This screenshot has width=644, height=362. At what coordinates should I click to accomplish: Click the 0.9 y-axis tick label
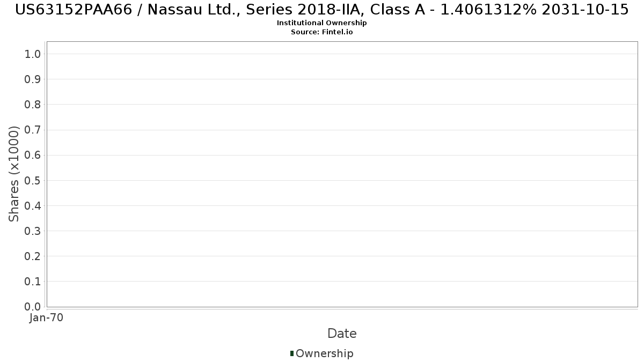pos(33,79)
